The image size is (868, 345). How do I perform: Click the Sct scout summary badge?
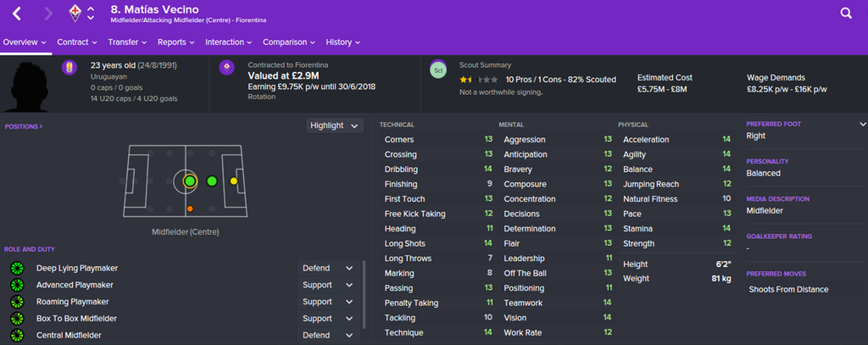(438, 70)
